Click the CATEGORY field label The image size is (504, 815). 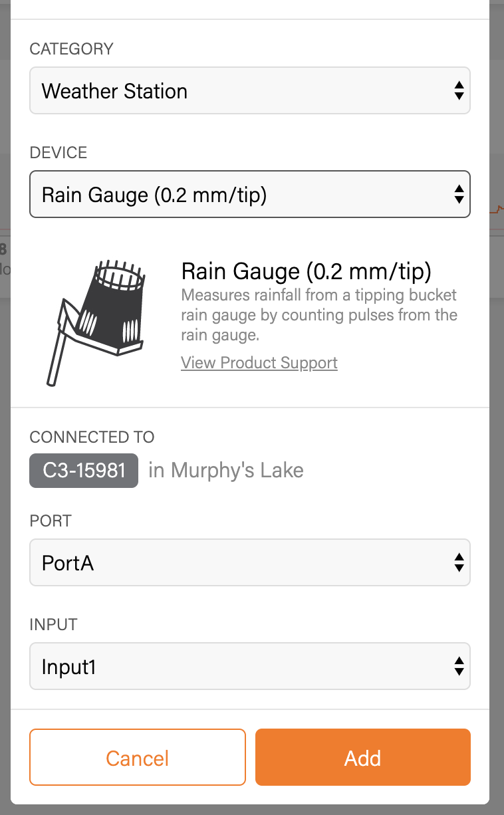coord(72,49)
